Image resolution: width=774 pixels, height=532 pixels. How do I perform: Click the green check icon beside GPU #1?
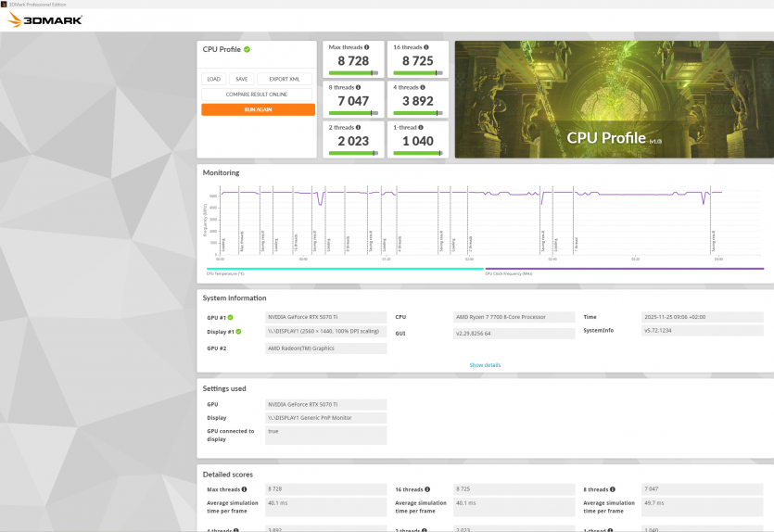tap(231, 317)
